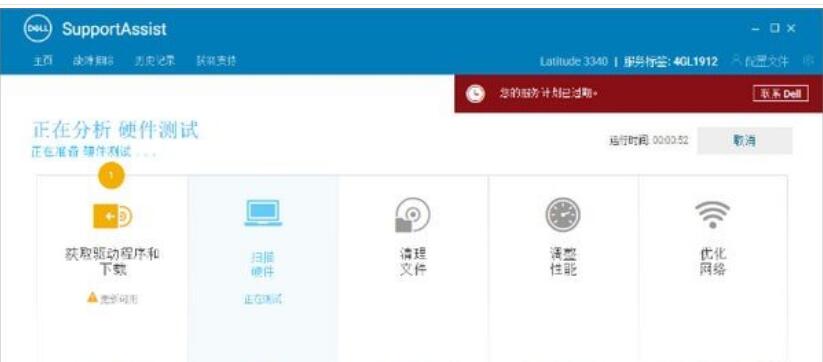Select the 扫描硬件 tile label
823x362 pixels.
pos(262,264)
